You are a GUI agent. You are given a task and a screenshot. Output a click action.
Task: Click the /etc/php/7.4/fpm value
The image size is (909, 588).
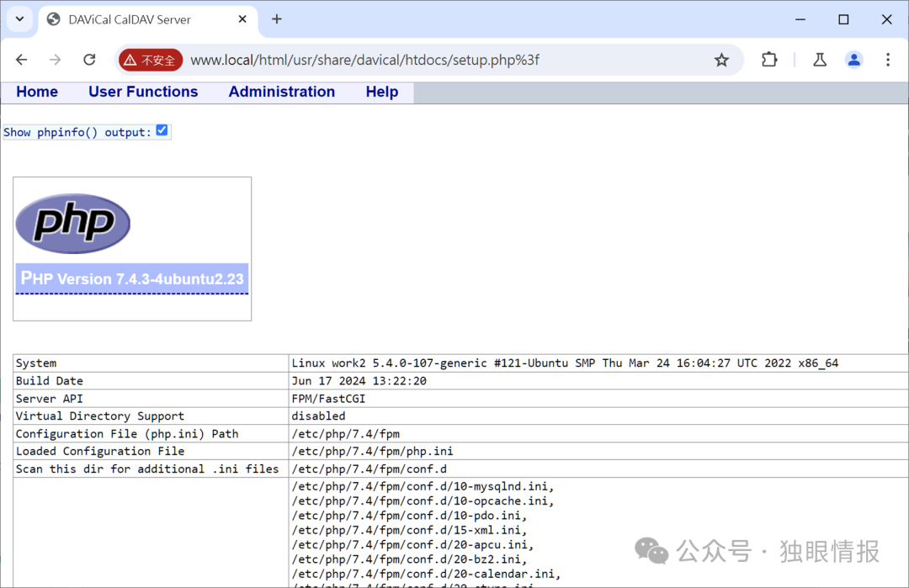[x=346, y=434]
